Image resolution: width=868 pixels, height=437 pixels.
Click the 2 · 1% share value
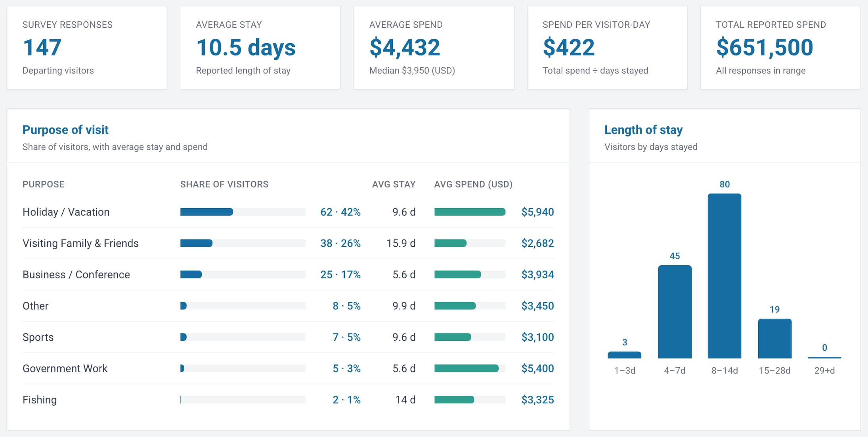click(346, 400)
